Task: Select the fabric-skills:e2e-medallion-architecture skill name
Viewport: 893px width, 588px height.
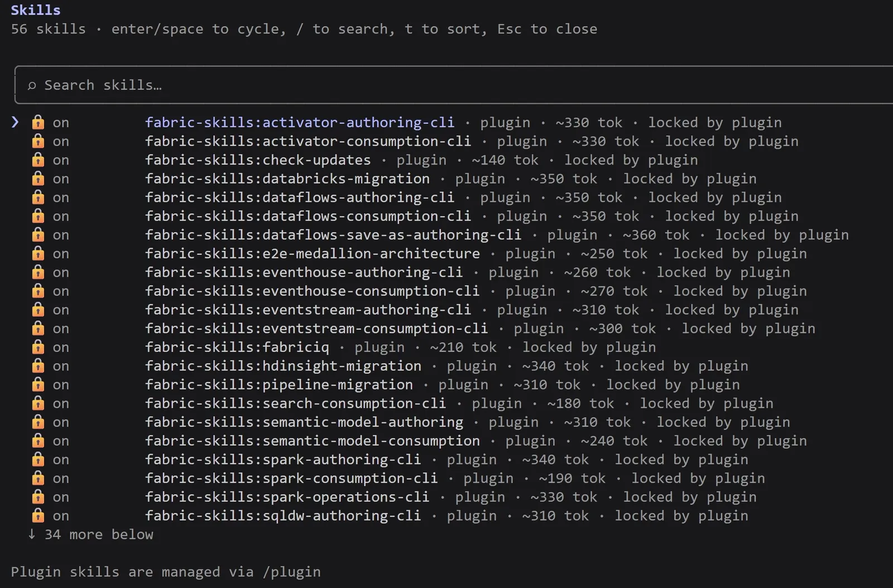Action: [x=313, y=254]
